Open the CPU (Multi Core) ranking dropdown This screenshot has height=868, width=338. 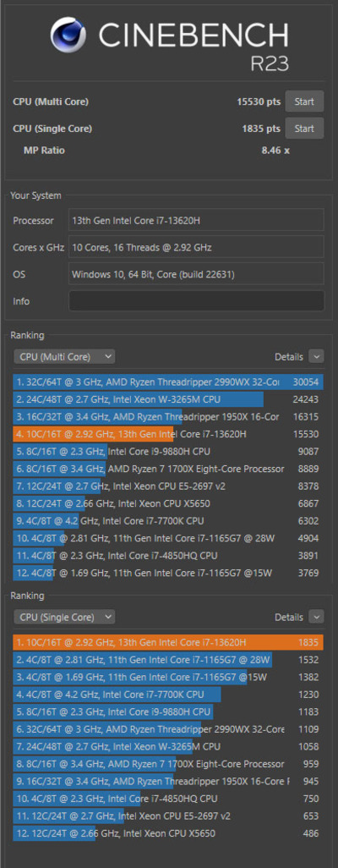[64, 357]
